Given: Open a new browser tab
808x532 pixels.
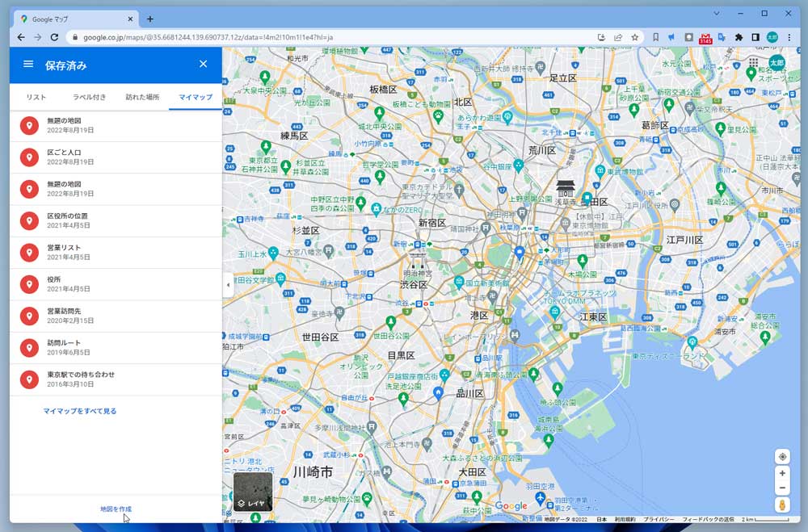Looking at the screenshot, I should click(x=150, y=19).
